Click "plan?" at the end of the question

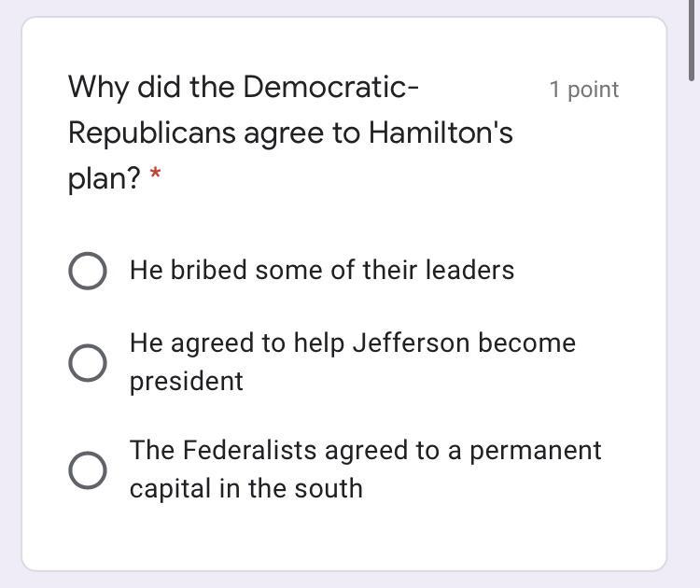(x=104, y=177)
